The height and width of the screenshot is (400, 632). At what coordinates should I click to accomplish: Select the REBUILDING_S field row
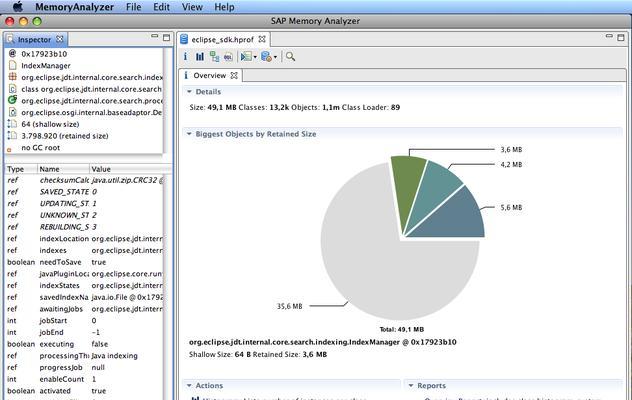tap(84, 227)
